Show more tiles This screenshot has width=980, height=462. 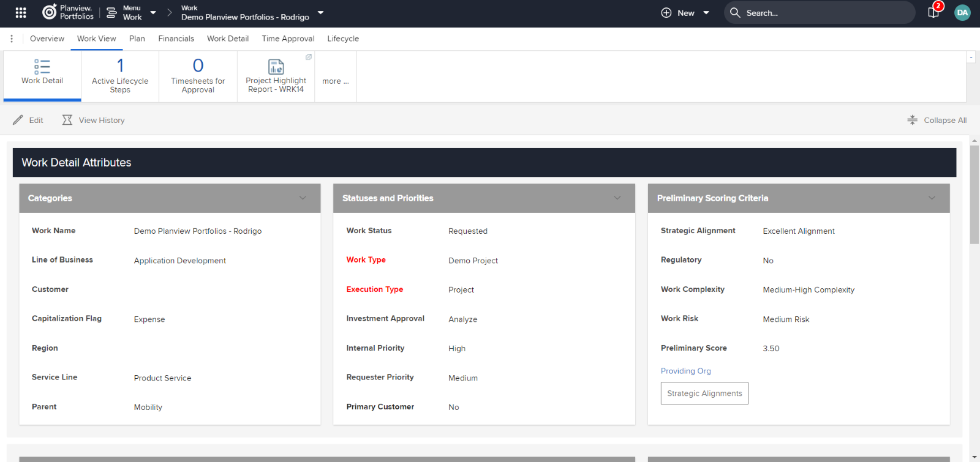336,81
